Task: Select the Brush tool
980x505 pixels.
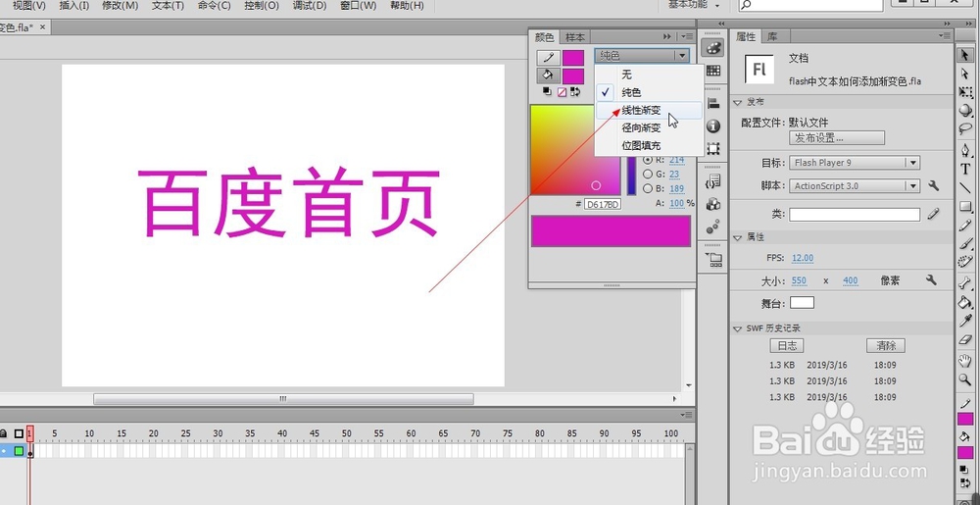Action: [x=965, y=244]
